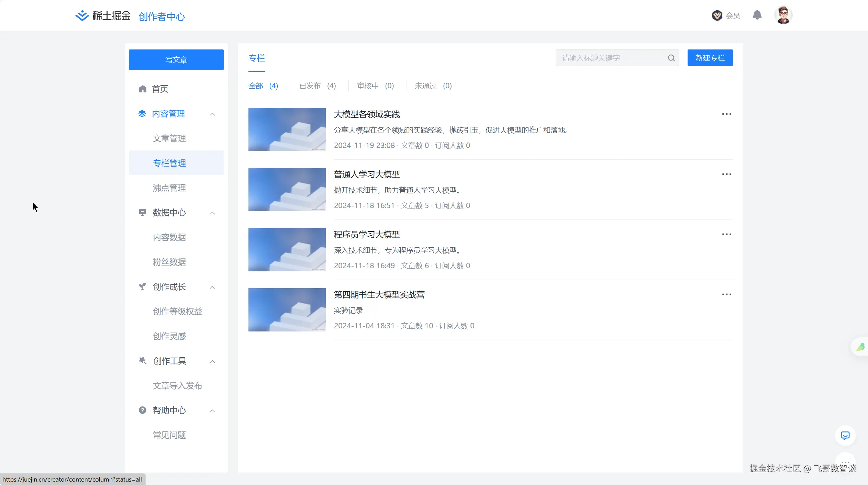Click the user avatar in top right
Viewport: 868px width, 485px height.
coord(784,15)
